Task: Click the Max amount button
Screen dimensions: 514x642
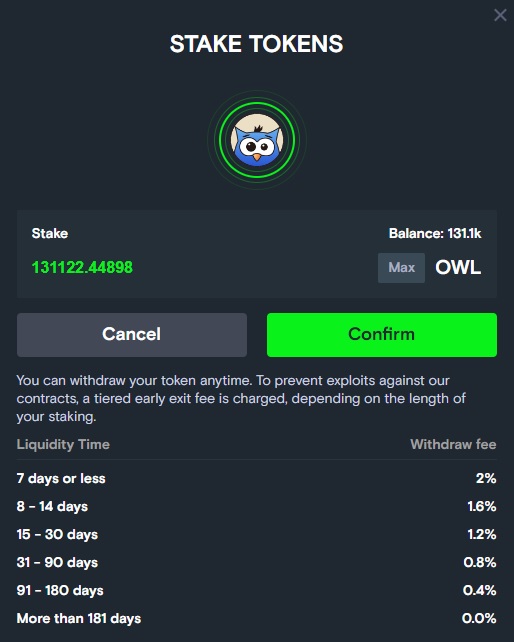Action: coord(401,268)
